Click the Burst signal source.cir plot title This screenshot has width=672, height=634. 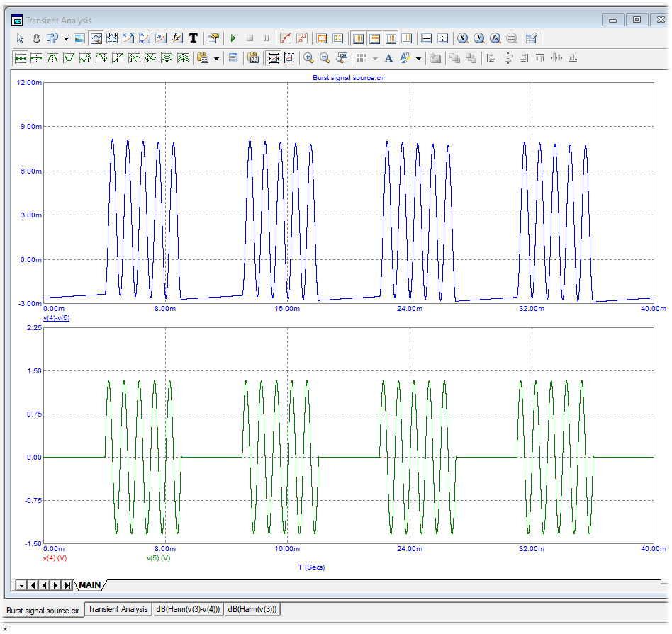coord(349,77)
